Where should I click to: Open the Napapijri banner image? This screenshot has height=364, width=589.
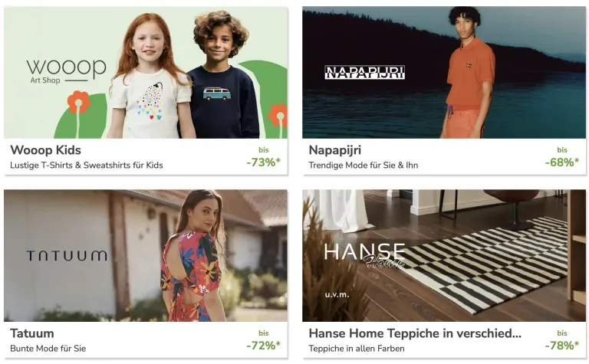pos(444,73)
